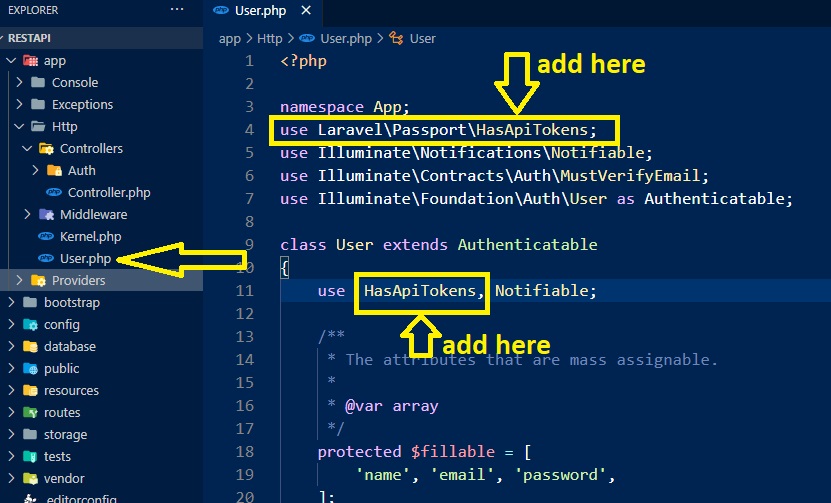Click the Providers folder icon
831x503 pixels.
[x=38, y=280]
